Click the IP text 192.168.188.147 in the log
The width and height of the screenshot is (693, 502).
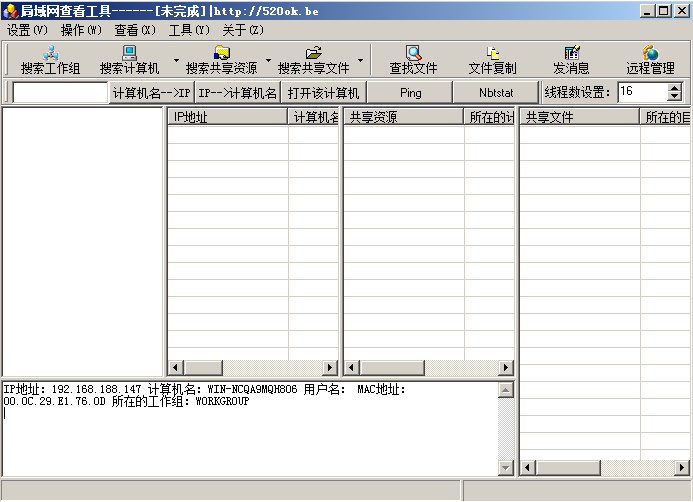(96, 389)
